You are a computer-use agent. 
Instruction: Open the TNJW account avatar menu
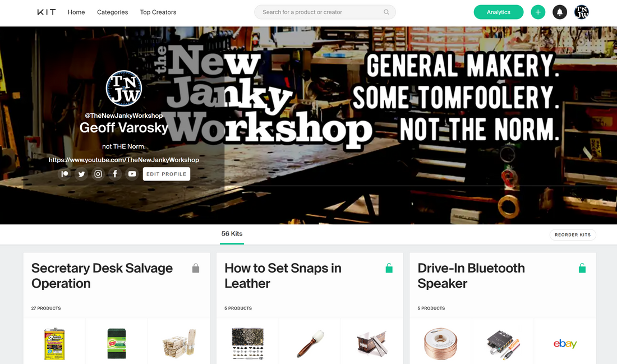tap(582, 12)
